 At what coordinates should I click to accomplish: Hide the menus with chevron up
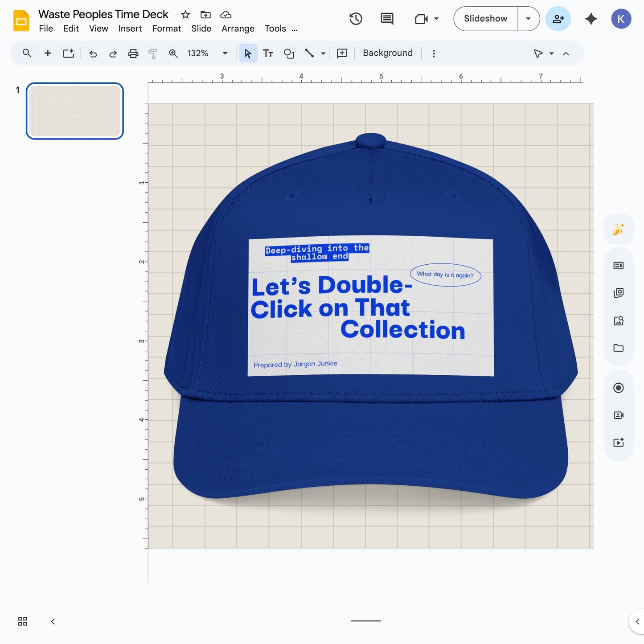[x=566, y=53]
